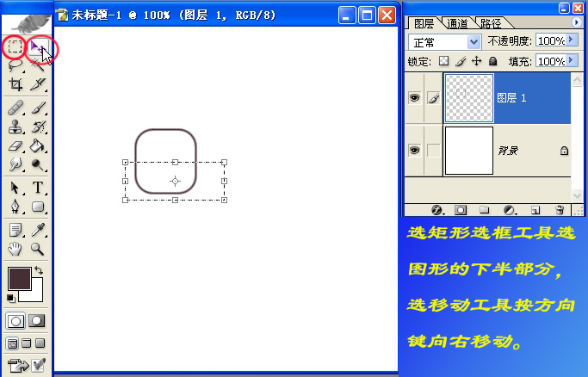The image size is (588, 377).
Task: Click the layers panel scroll-down arrow
Action: (x=577, y=195)
